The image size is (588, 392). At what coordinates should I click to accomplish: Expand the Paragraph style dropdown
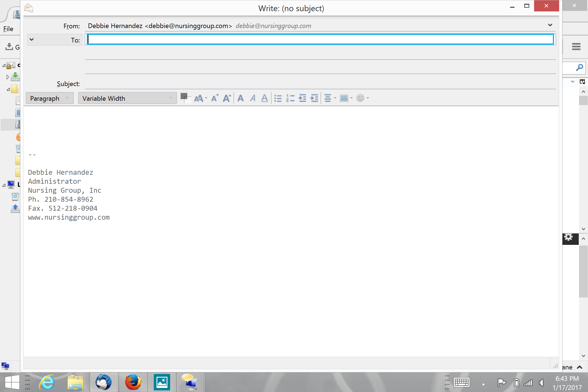[x=68, y=99]
